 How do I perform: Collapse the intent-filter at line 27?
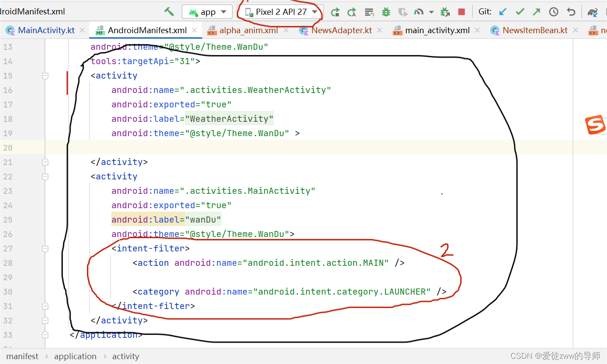coord(45,248)
